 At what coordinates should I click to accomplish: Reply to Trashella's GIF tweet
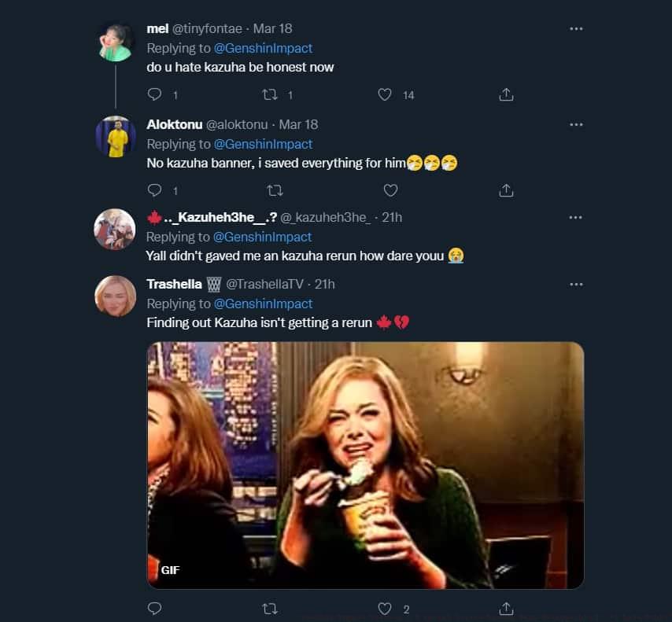pyautogui.click(x=155, y=609)
